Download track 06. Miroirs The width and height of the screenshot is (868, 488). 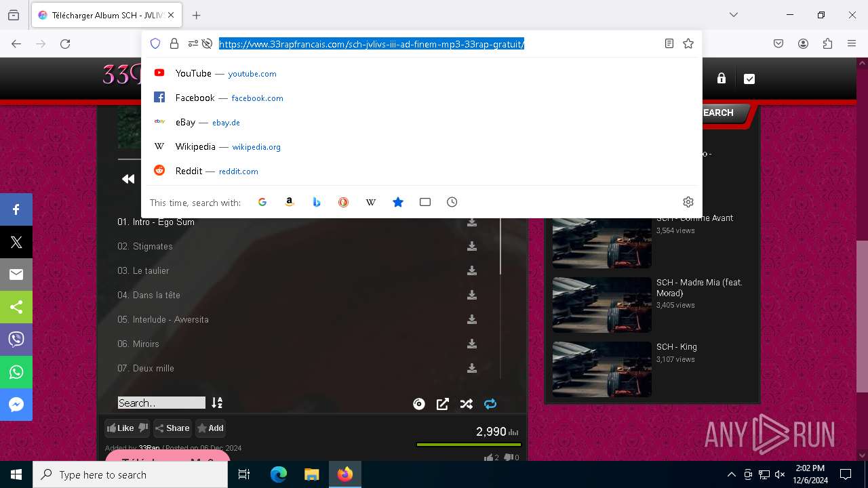(472, 344)
